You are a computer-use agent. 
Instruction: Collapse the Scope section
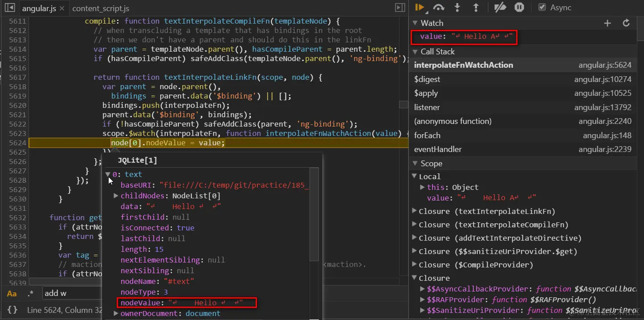tap(415, 164)
